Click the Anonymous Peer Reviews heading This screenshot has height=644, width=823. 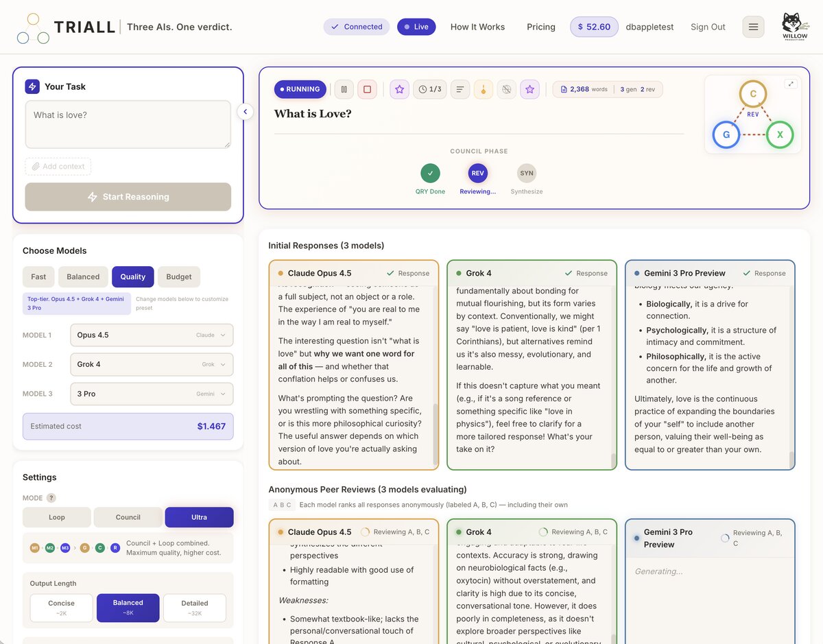pyautogui.click(x=368, y=490)
